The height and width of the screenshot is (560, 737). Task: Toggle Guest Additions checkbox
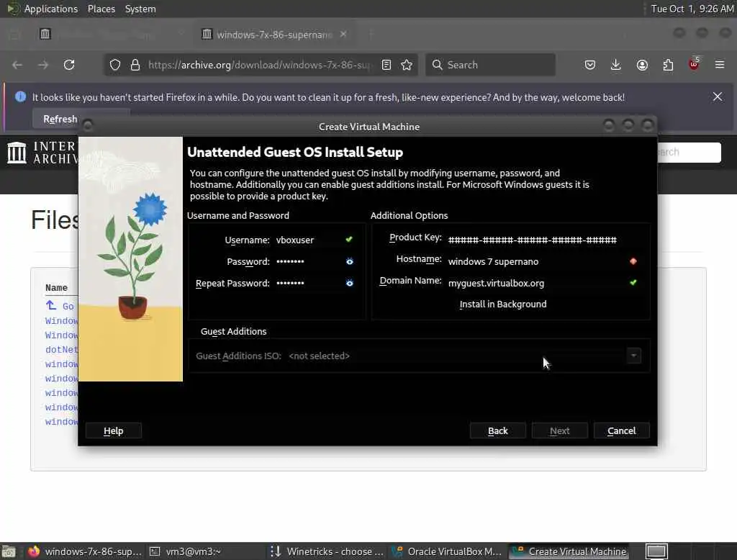point(233,332)
